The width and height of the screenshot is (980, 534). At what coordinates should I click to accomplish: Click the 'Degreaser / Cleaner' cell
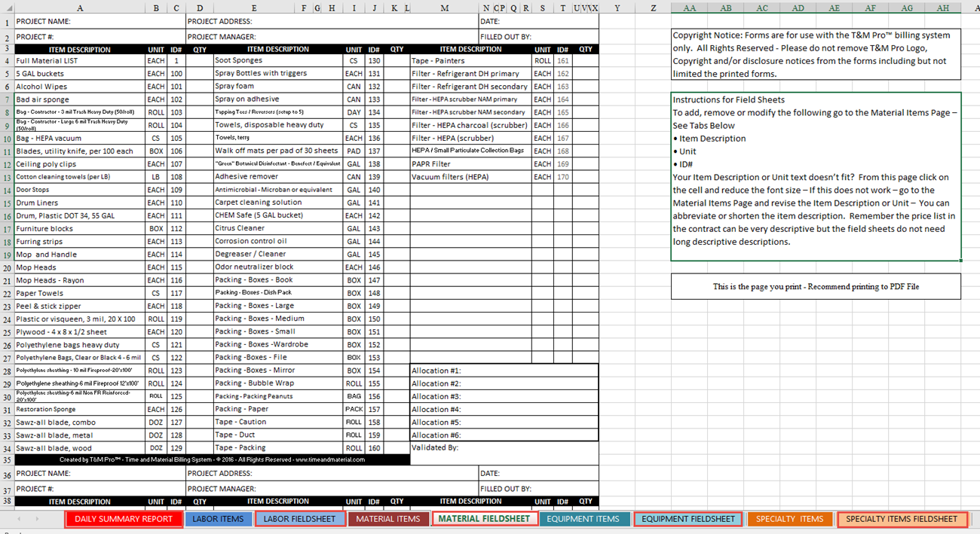coord(278,254)
